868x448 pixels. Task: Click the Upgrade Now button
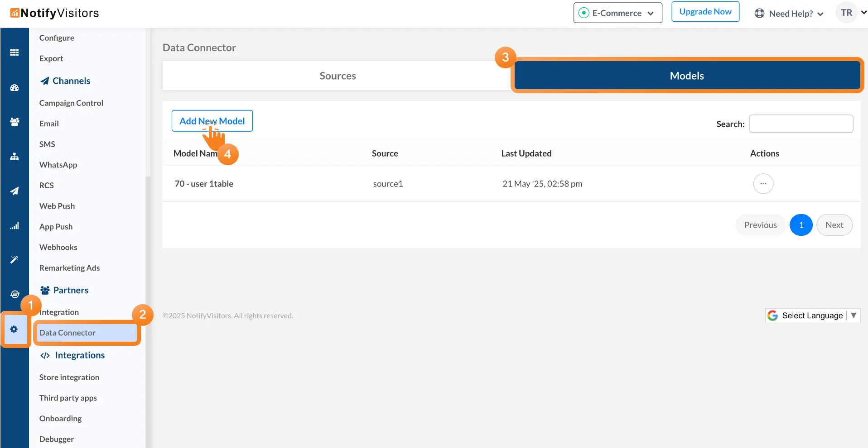705,12
